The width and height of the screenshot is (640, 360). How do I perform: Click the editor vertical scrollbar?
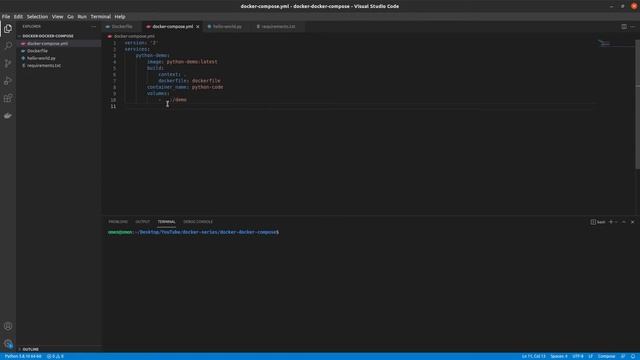[x=637, y=104]
